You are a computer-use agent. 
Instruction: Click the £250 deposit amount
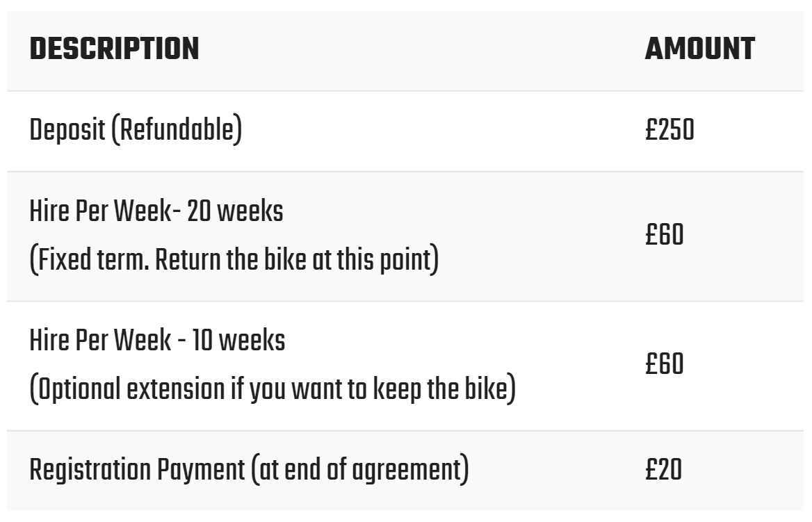pos(669,130)
